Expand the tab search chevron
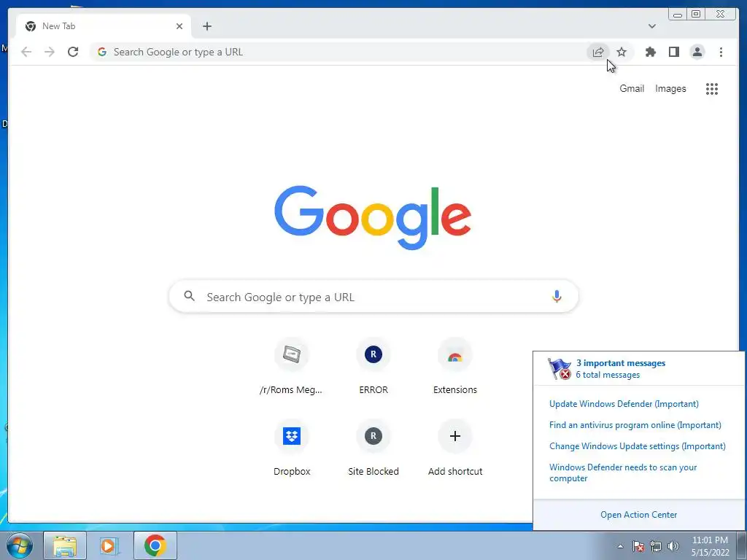Image resolution: width=747 pixels, height=560 pixels. [x=651, y=26]
